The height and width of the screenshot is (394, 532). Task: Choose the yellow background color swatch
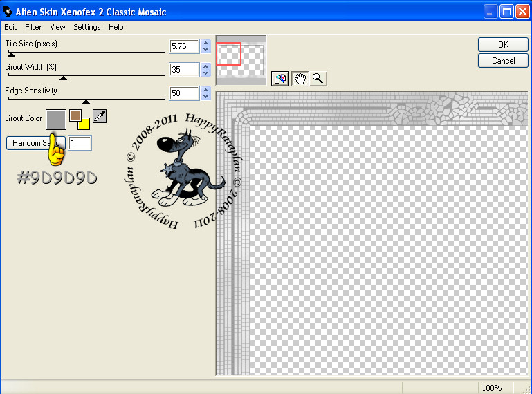84,124
